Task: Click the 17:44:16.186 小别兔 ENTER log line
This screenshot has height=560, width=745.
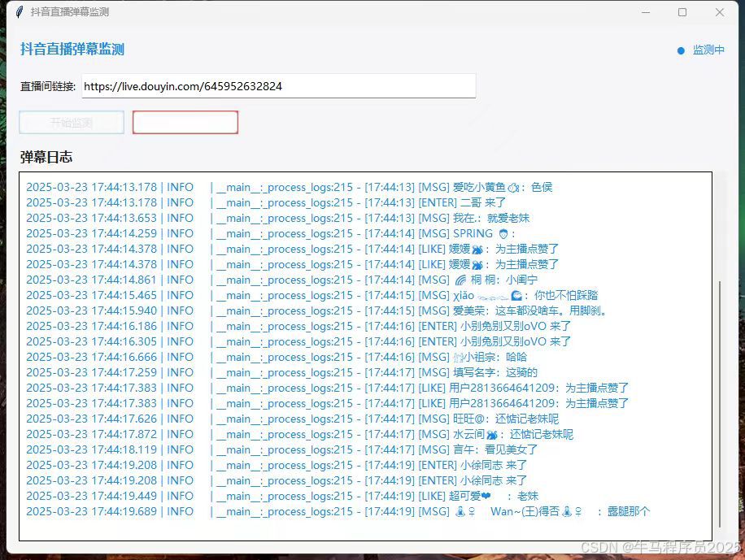Action: coord(298,326)
